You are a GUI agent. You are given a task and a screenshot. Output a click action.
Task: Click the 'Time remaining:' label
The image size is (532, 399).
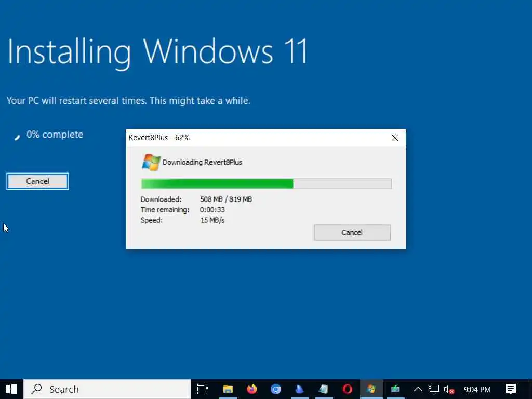(165, 210)
